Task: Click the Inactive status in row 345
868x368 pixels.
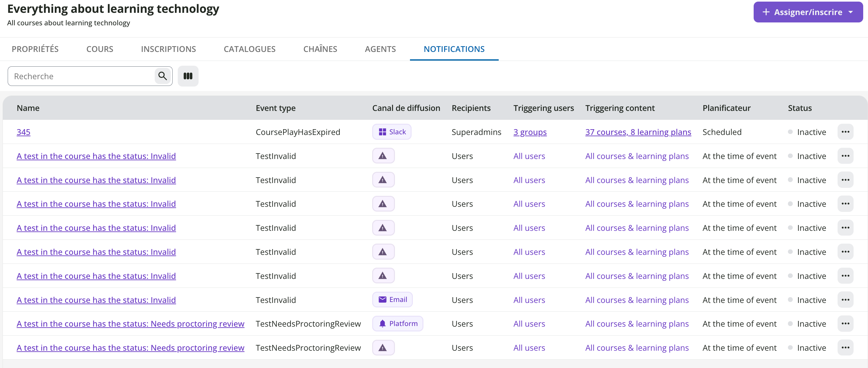Action: point(807,132)
